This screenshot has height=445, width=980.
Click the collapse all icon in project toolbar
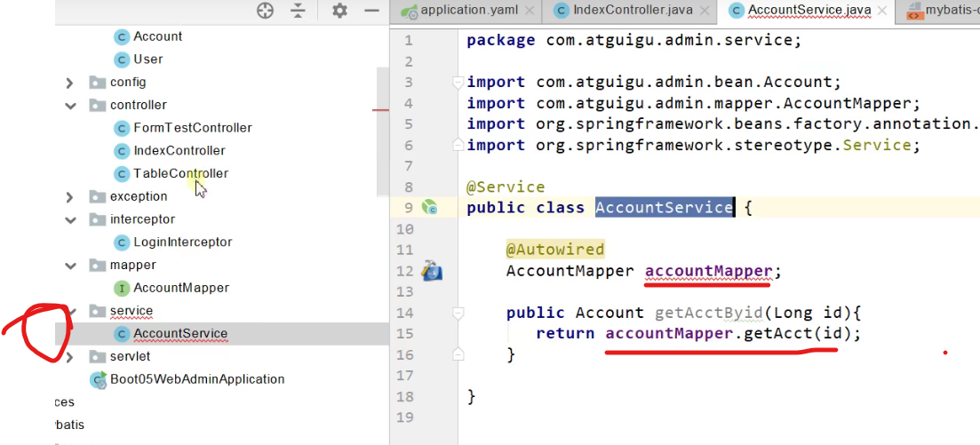tap(299, 11)
